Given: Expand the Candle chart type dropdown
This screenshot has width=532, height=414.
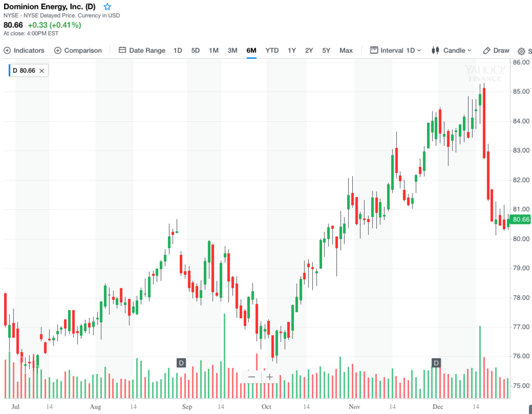Looking at the screenshot, I should click(x=451, y=50).
